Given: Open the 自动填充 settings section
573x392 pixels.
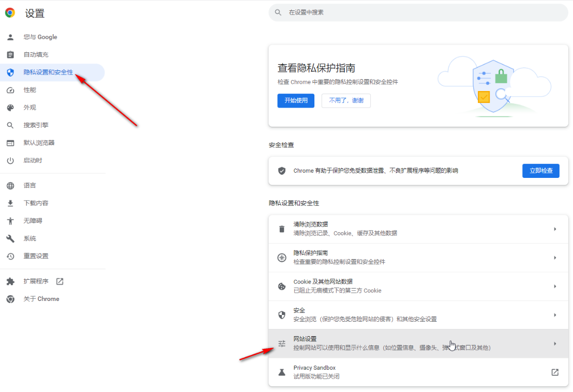Looking at the screenshot, I should coord(36,54).
